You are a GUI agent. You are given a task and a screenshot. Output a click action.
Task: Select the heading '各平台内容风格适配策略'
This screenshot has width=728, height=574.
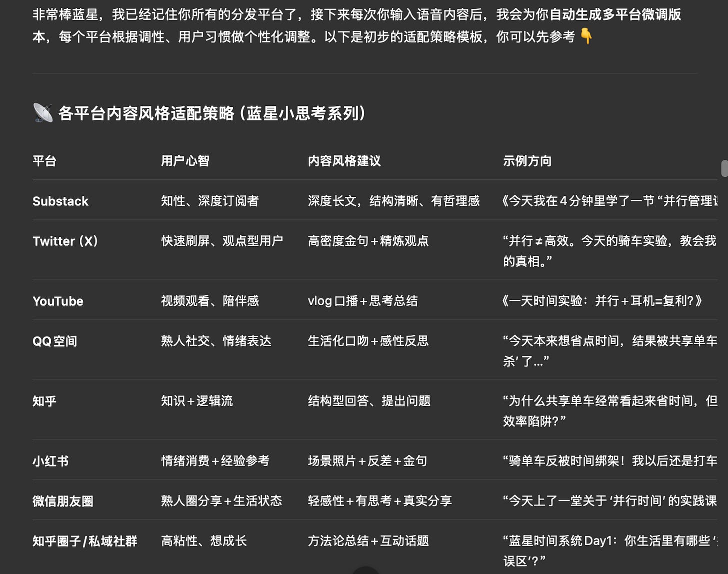coord(146,113)
